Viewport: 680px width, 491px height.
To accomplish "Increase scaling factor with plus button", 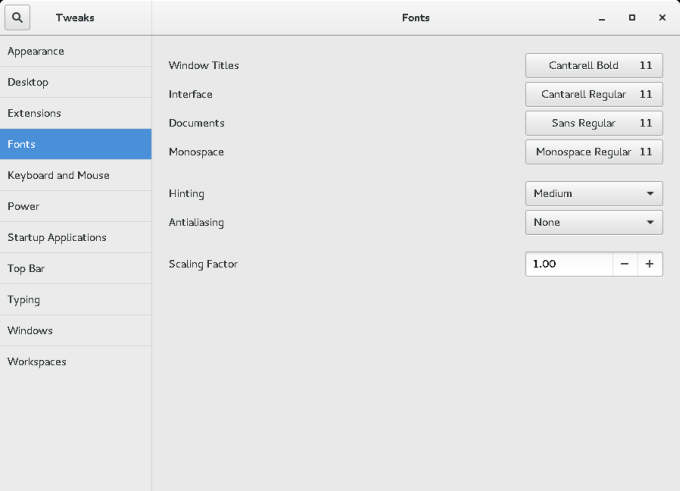I will point(649,264).
